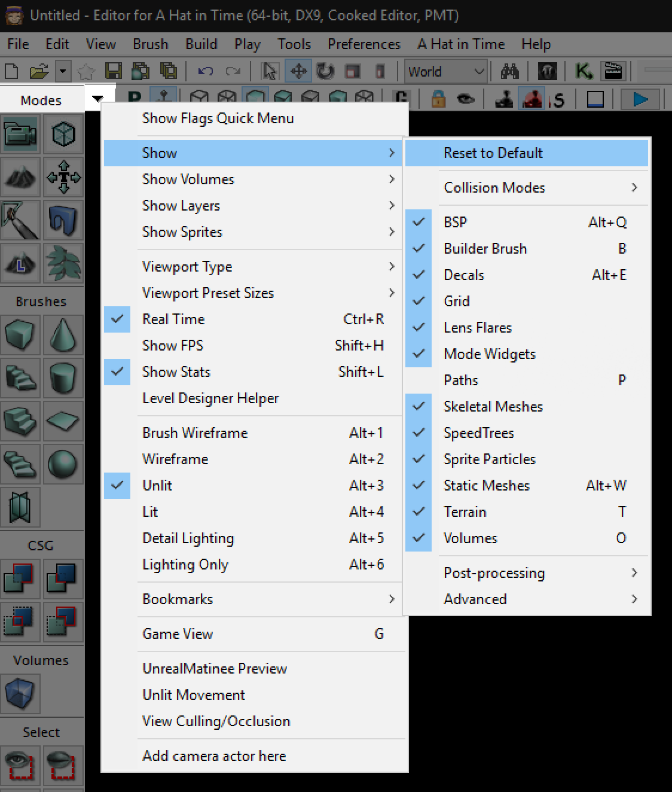Toggle Show Stats option

coord(255,371)
